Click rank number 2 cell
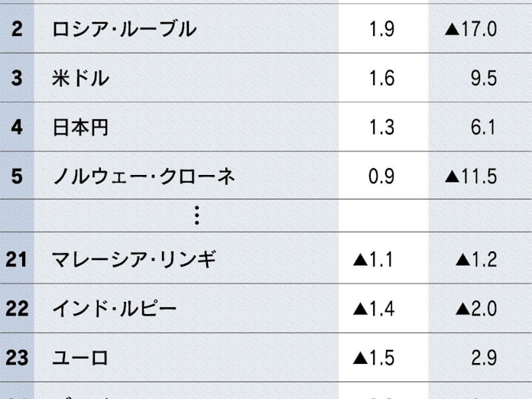532x399 pixels. click(x=17, y=30)
